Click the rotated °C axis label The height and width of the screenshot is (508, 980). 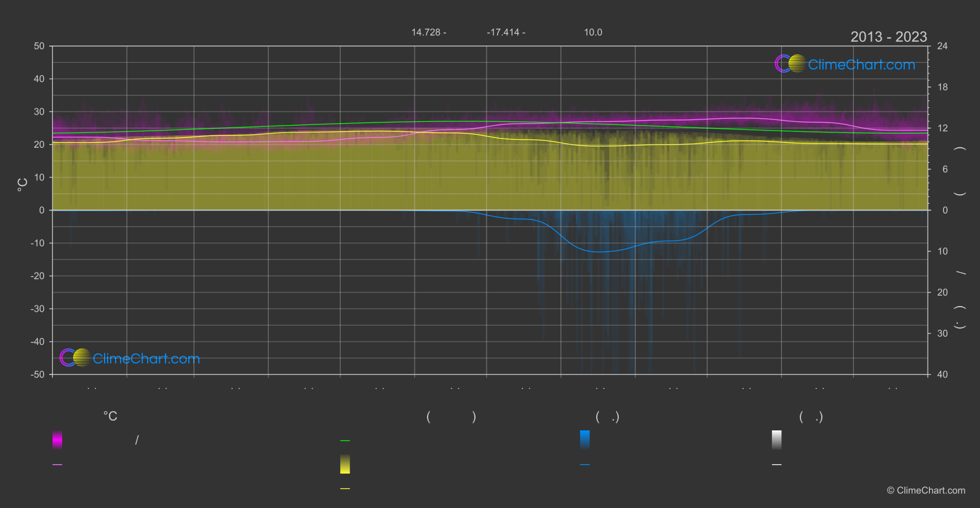(x=22, y=185)
